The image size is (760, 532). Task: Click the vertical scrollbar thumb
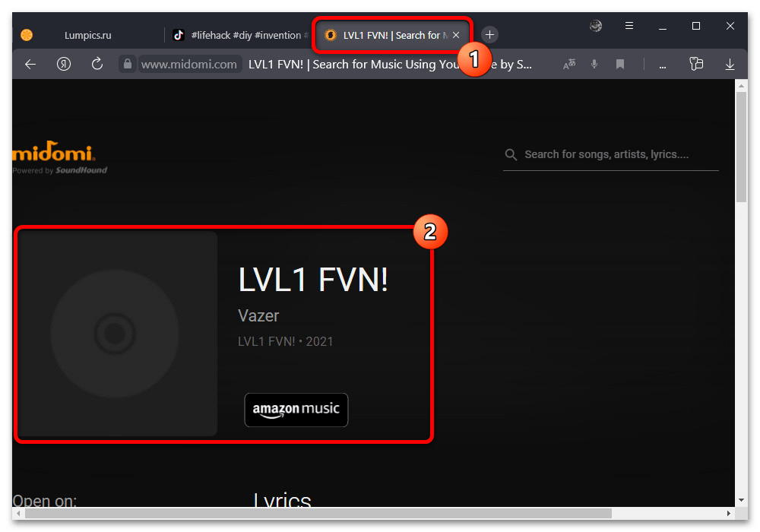[x=741, y=147]
